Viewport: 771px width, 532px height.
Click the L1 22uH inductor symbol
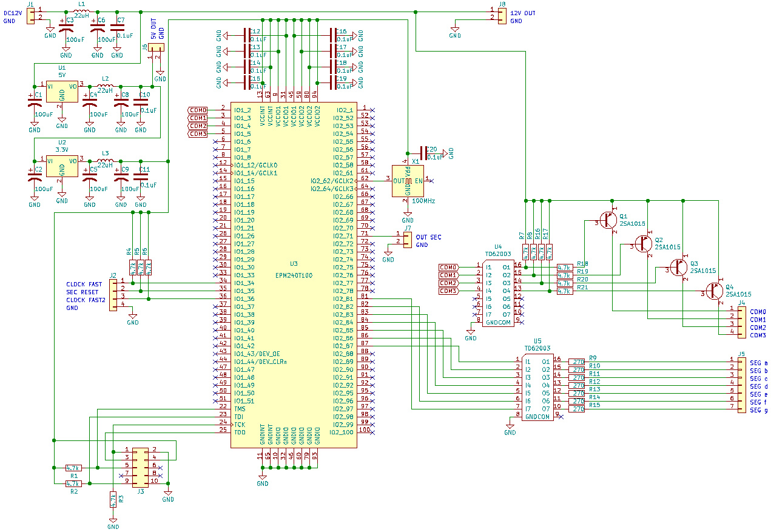coord(81,12)
